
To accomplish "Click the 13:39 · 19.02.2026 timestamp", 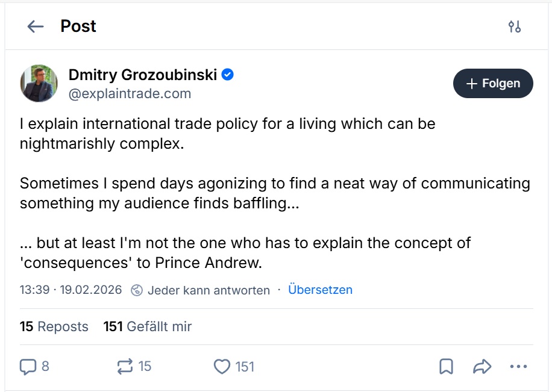I will pyautogui.click(x=71, y=290).
